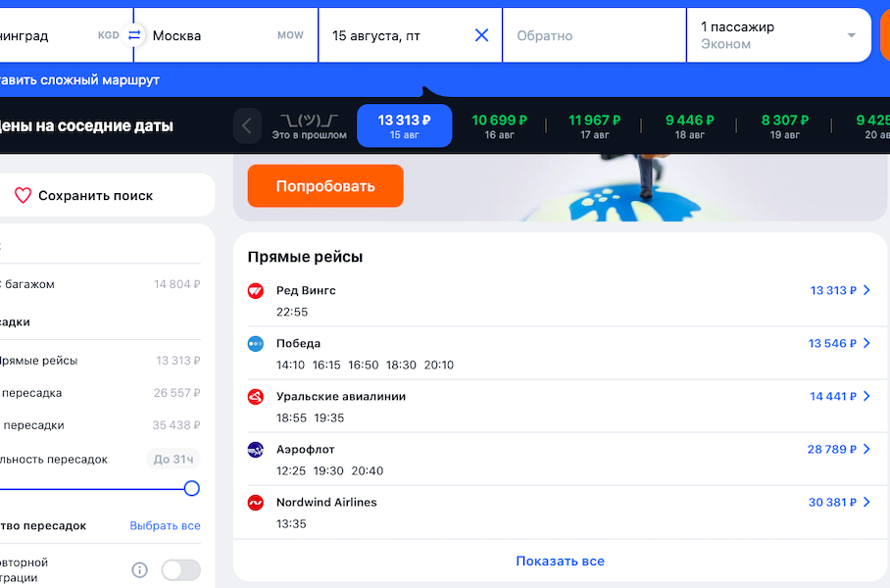Open the passenger and class dropdown
The width and height of the screenshot is (890, 588).
(778, 35)
